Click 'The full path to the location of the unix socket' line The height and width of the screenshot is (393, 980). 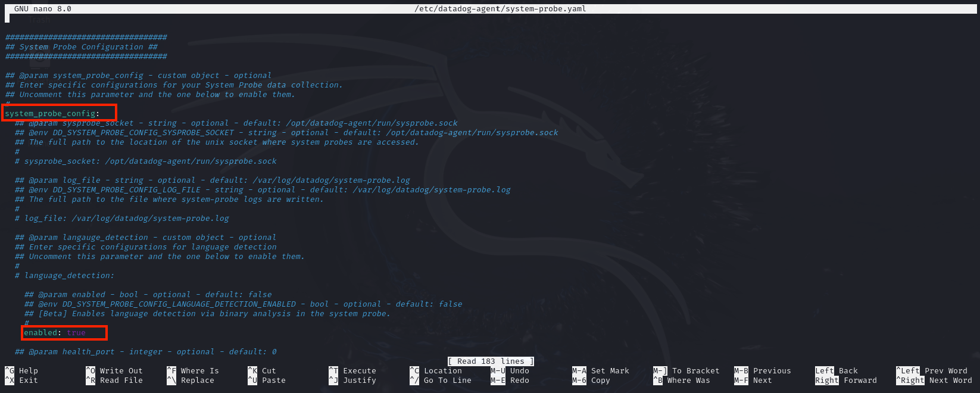(217, 142)
